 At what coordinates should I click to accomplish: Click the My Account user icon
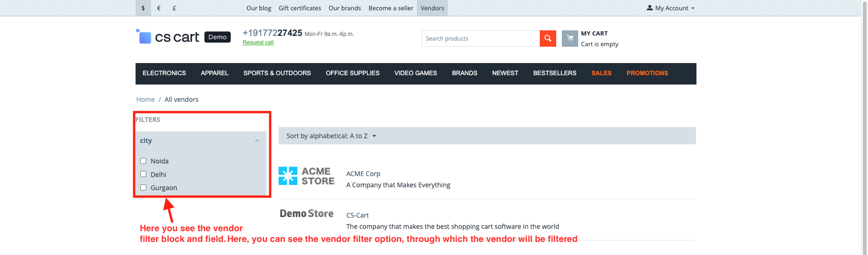click(649, 8)
